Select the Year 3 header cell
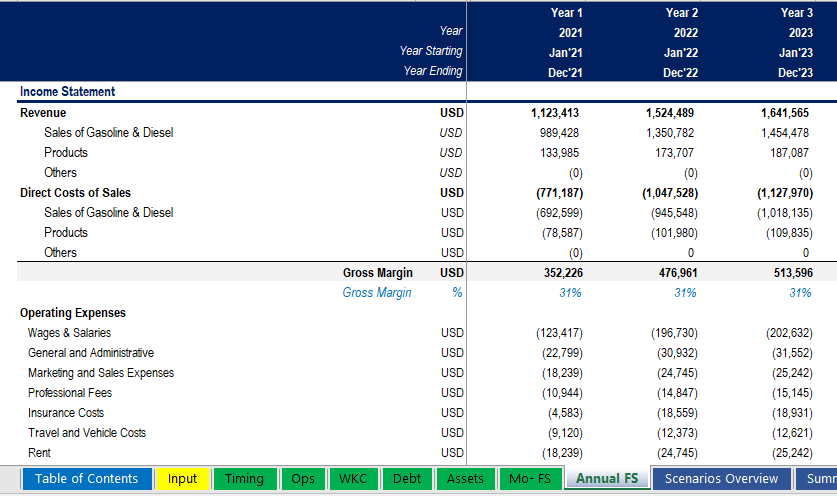Screen dimensions: 837x496 [797, 12]
